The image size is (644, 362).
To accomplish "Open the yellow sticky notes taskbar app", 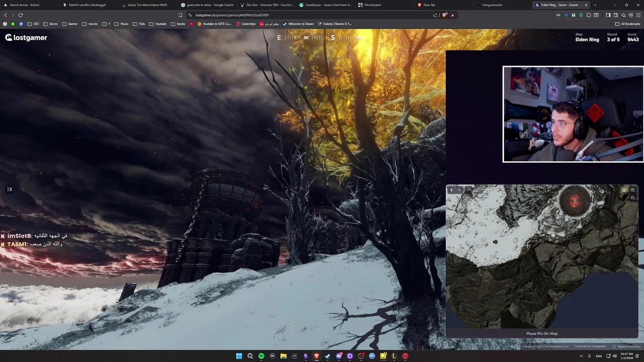I will (x=383, y=356).
